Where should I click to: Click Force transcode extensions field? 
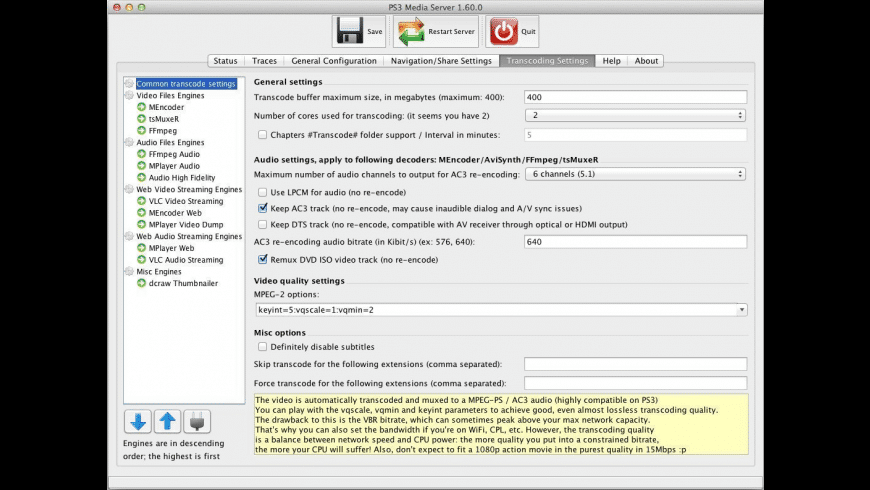tap(635, 383)
